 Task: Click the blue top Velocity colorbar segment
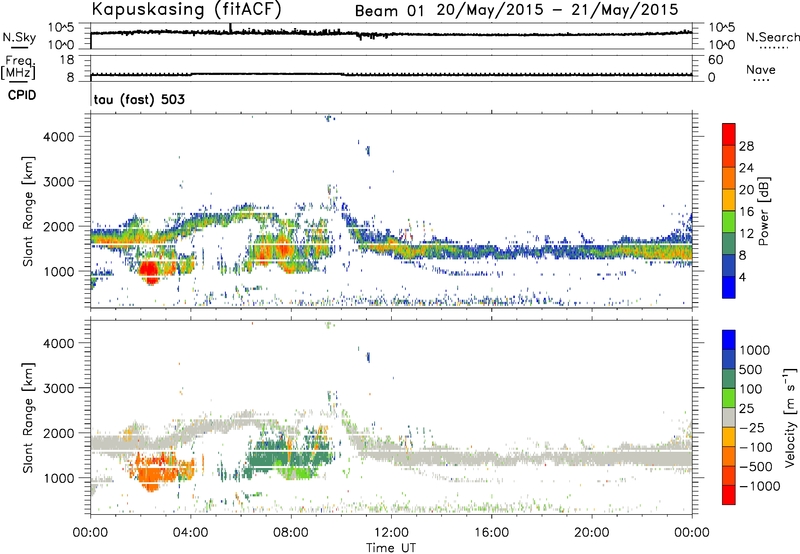click(729, 340)
